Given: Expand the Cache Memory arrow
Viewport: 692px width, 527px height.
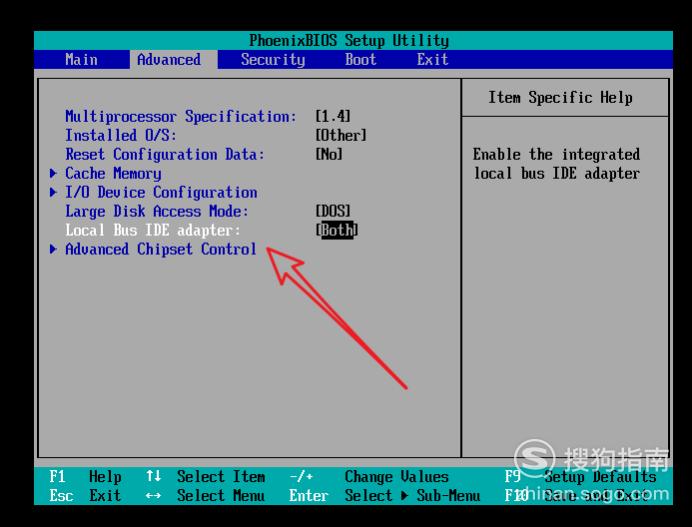Looking at the screenshot, I should click(x=53, y=173).
